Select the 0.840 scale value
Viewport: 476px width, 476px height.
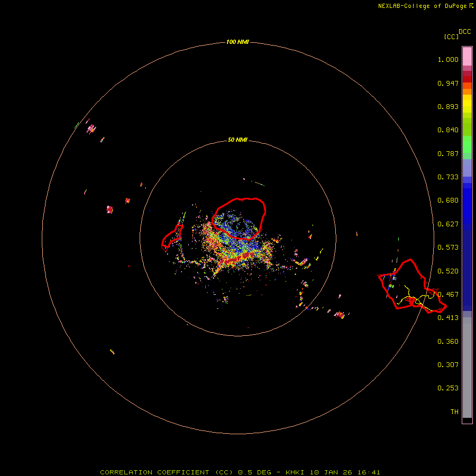(x=448, y=130)
